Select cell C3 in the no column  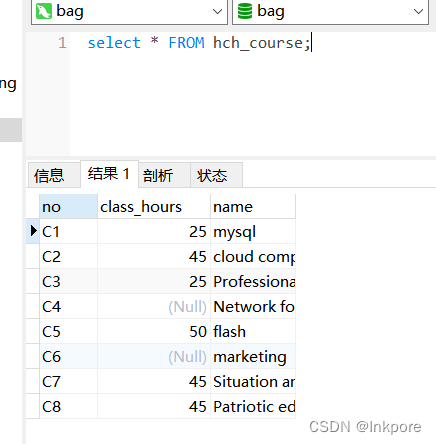tap(68, 281)
